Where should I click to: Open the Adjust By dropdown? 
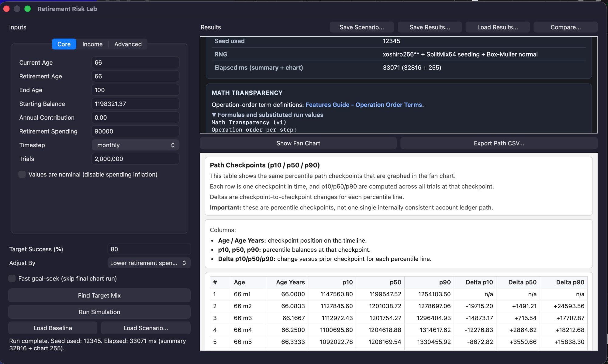click(x=149, y=263)
